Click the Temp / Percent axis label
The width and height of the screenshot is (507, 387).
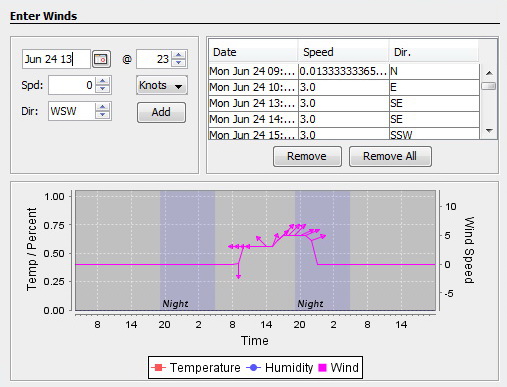pos(32,249)
